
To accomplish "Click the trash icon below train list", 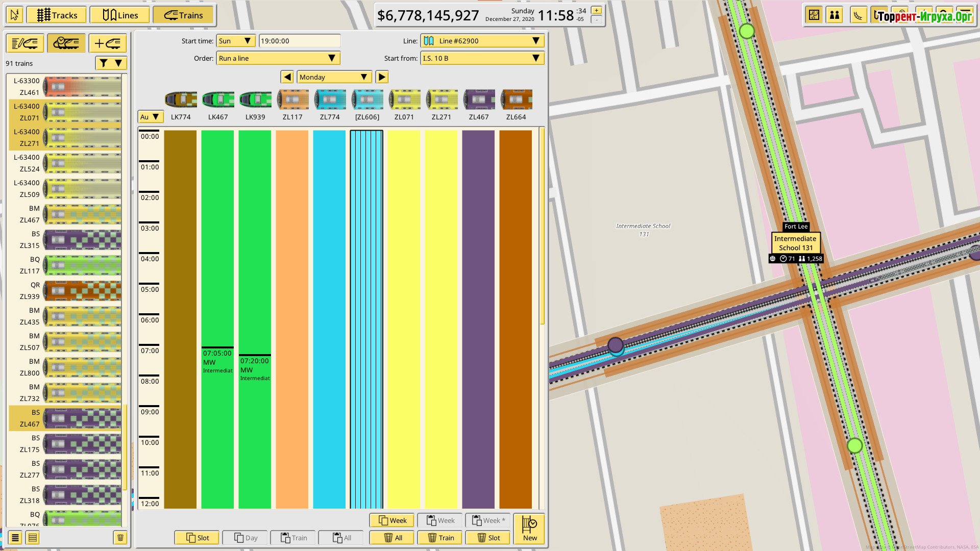I will click(120, 538).
